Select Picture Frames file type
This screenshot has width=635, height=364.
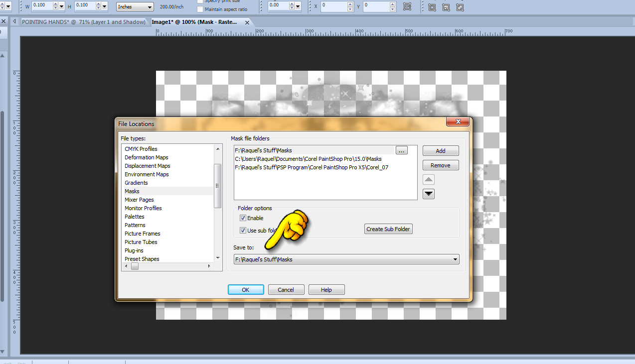point(143,234)
